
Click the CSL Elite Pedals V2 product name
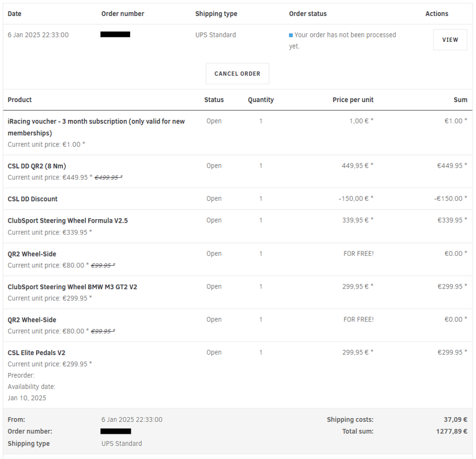pos(37,353)
